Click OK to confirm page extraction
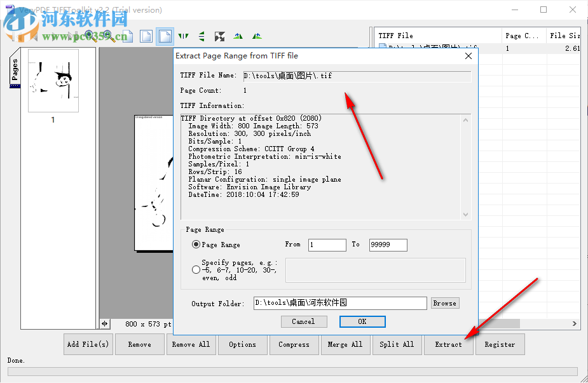The width and height of the screenshot is (588, 383). [362, 321]
